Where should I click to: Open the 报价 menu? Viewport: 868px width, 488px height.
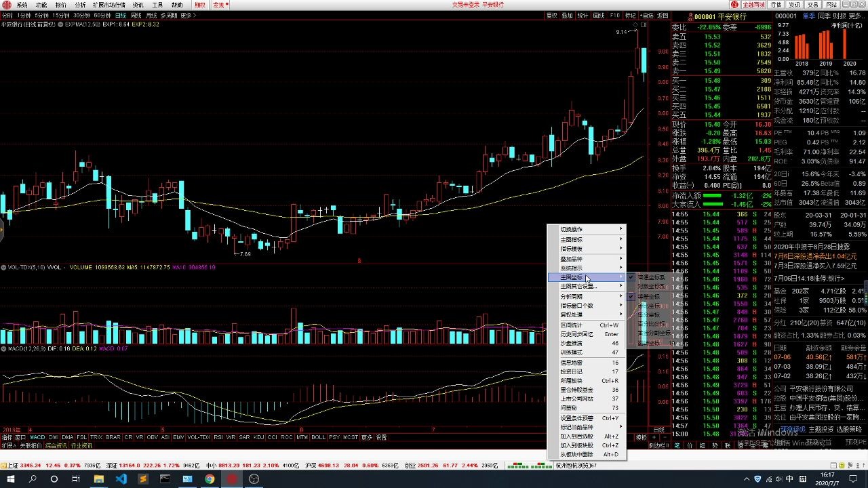coord(61,5)
